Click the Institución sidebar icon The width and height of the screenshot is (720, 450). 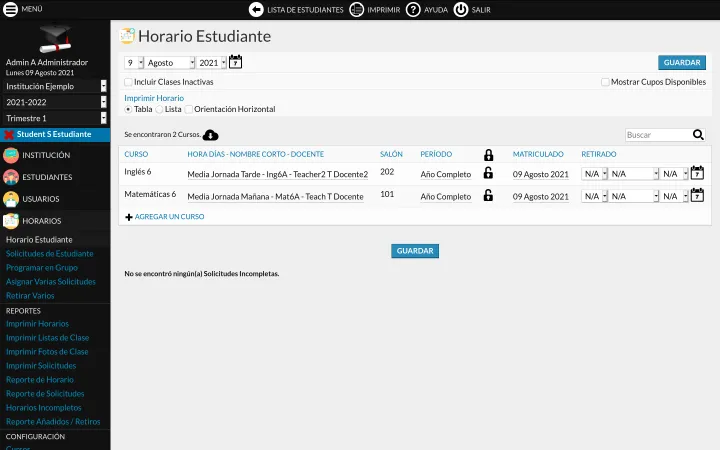11,155
